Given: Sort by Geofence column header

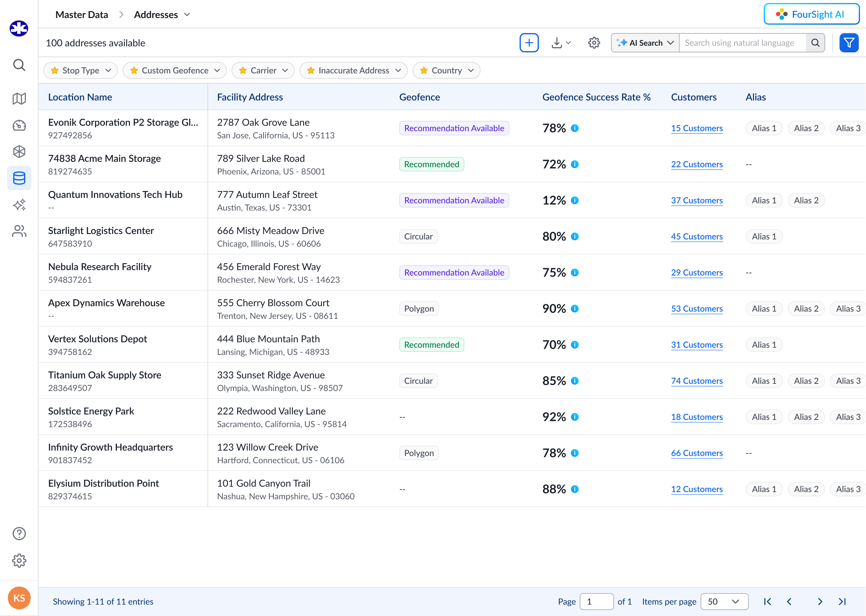Looking at the screenshot, I should [x=419, y=97].
